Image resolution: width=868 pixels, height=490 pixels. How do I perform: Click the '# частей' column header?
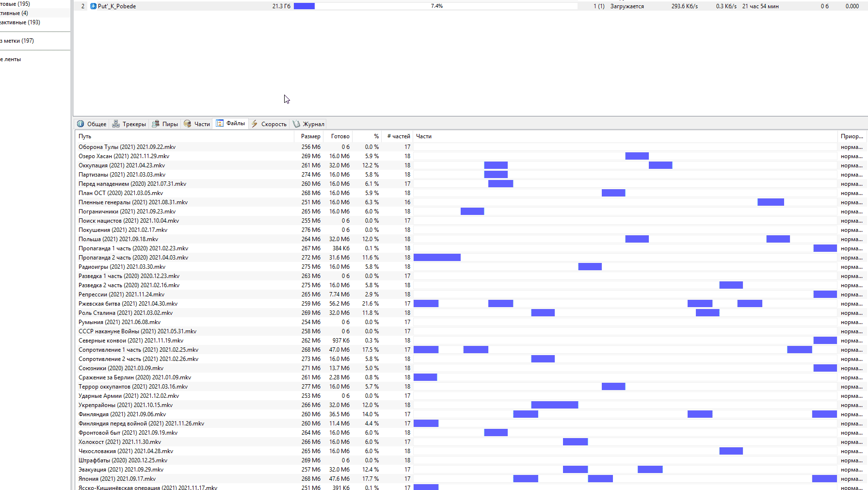click(x=398, y=136)
